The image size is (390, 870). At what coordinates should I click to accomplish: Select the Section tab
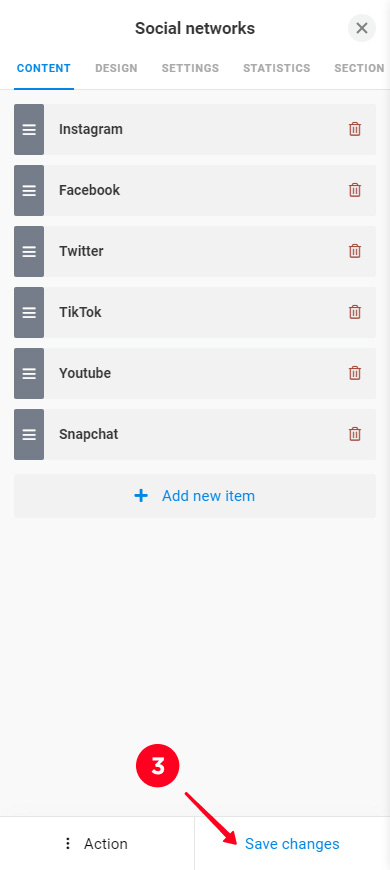[x=359, y=68]
